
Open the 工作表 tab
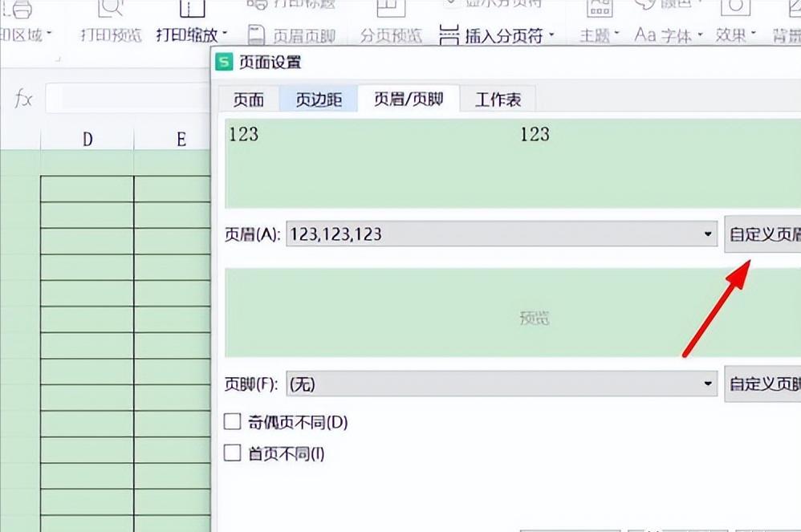click(x=498, y=99)
